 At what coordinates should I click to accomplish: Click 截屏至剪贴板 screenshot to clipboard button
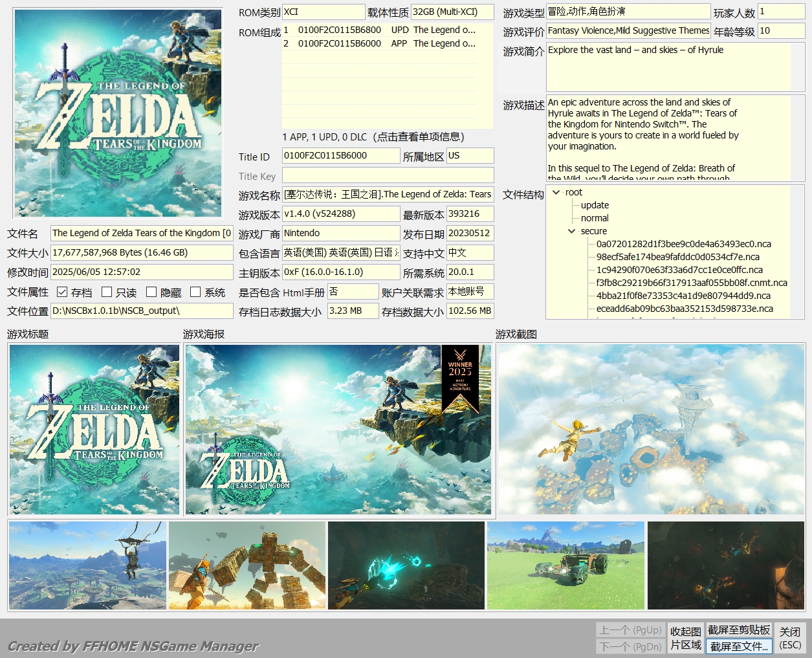[x=739, y=630]
